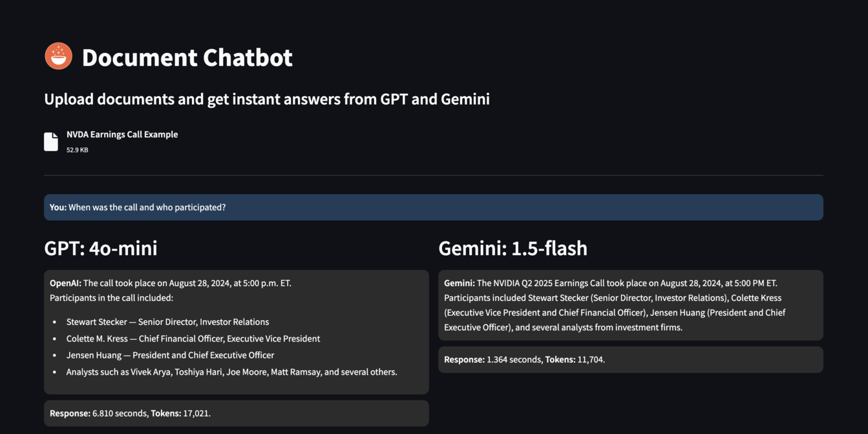This screenshot has width=868, height=434.
Task: Select the user question message bubble
Action: click(x=433, y=207)
